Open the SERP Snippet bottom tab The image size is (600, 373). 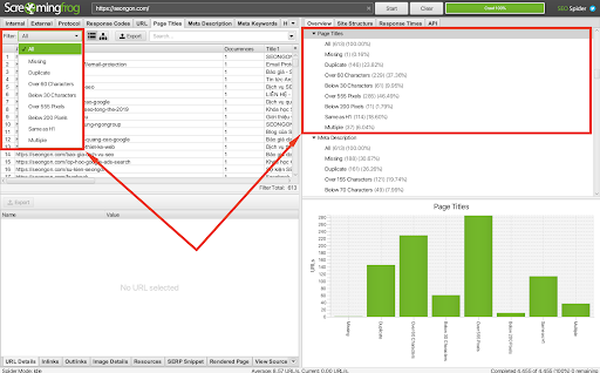pyautogui.click(x=186, y=362)
